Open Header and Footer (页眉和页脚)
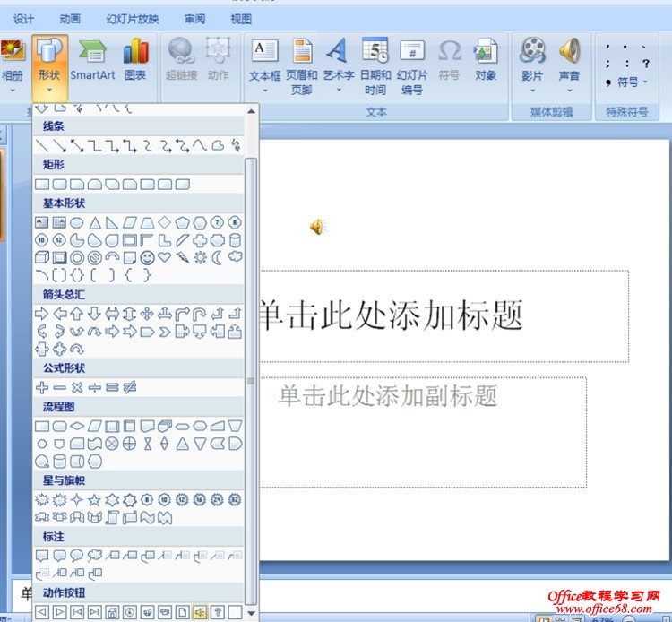Viewport: 672px width, 622px height. tap(302, 66)
